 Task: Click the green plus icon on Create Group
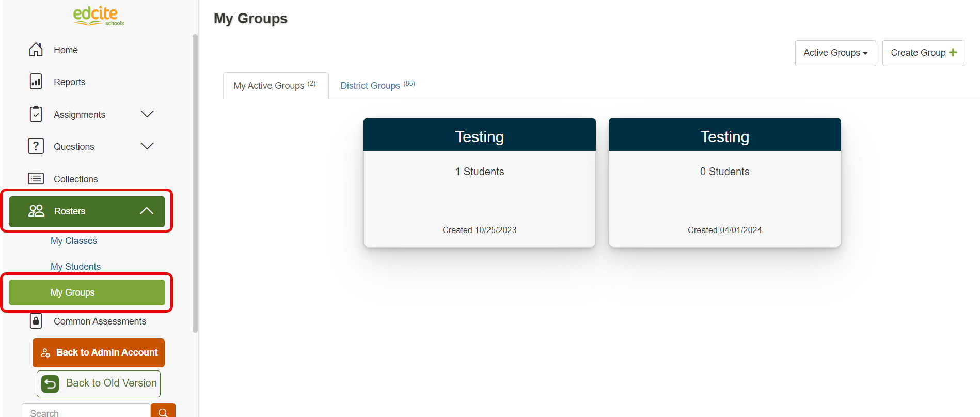point(953,53)
